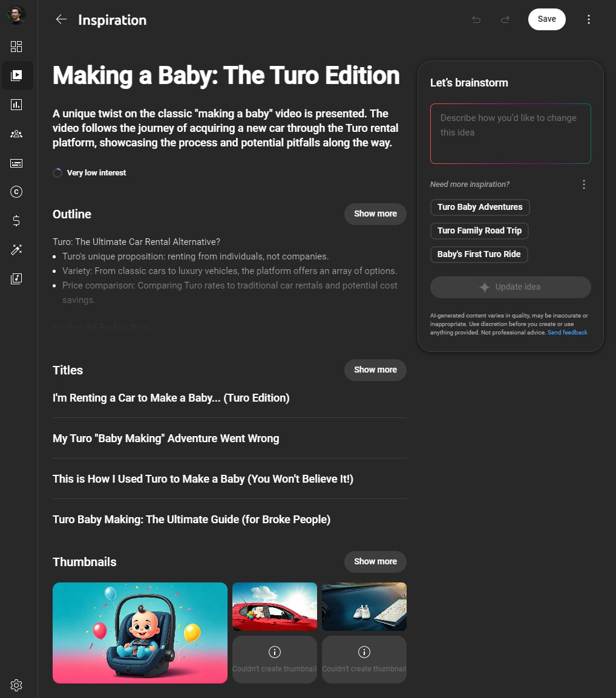Save the idea with the Save button

546,19
